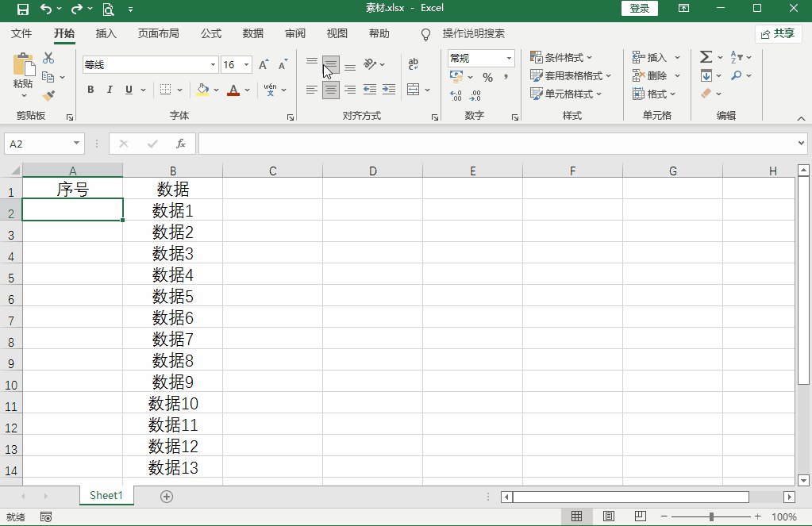
Task: Open the 插入 cells dropdown arrow
Action: click(x=677, y=57)
